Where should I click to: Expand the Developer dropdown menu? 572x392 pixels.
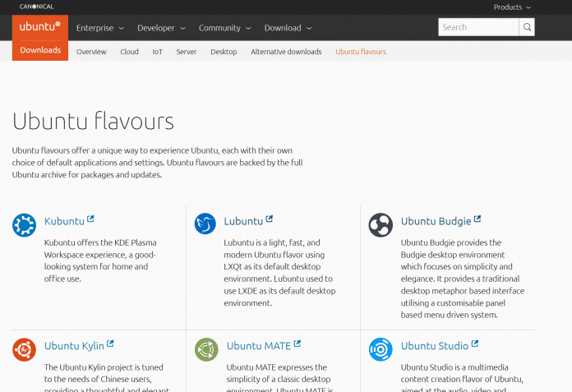click(x=161, y=28)
